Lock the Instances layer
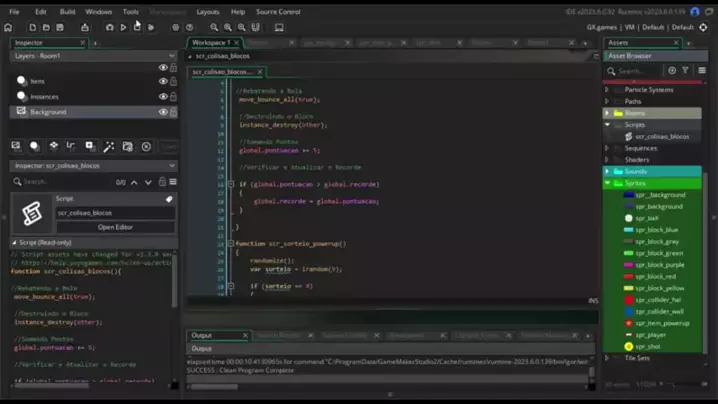718x404 pixels. pyautogui.click(x=174, y=97)
